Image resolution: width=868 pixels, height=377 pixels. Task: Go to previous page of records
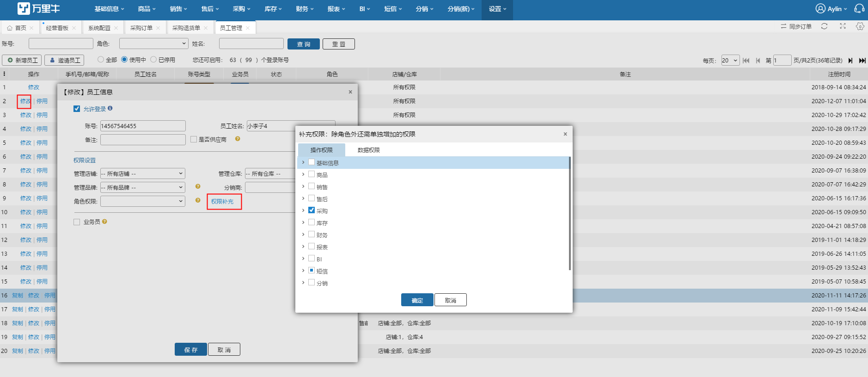tap(758, 61)
